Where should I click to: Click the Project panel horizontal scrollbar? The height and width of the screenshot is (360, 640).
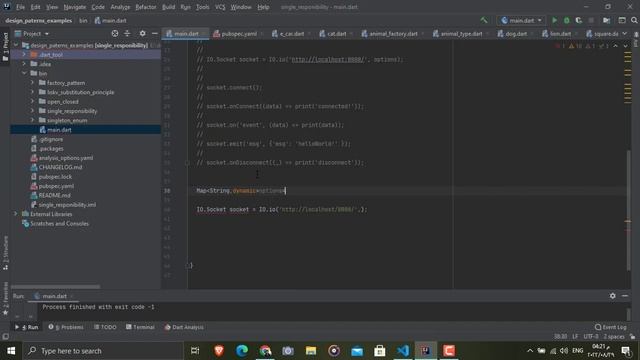tap(55, 287)
